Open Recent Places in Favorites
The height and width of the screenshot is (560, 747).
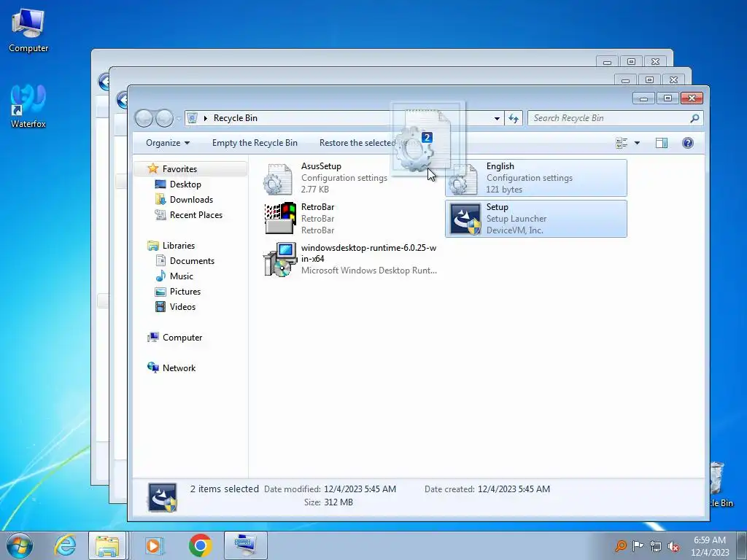[196, 215]
